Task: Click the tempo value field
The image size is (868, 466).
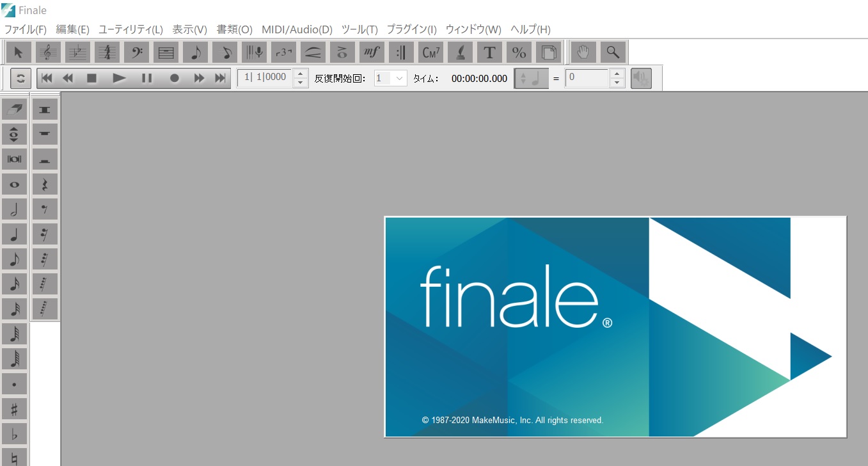Action: 588,78
